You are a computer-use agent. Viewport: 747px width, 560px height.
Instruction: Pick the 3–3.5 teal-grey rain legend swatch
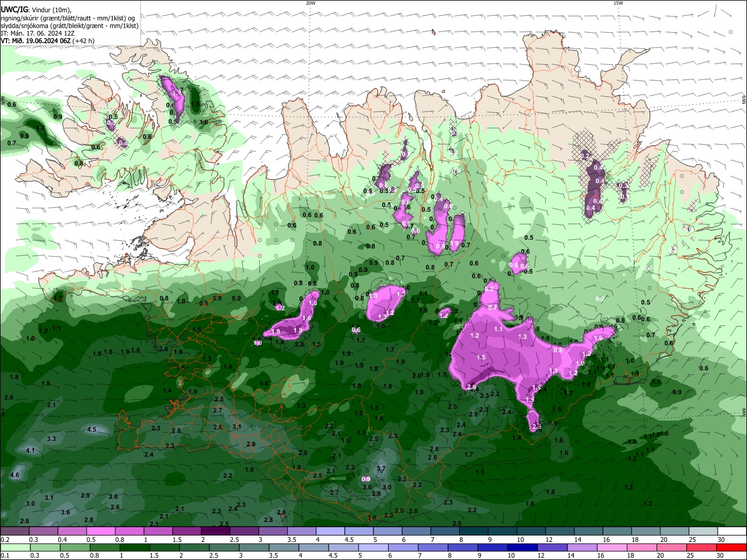[254, 548]
